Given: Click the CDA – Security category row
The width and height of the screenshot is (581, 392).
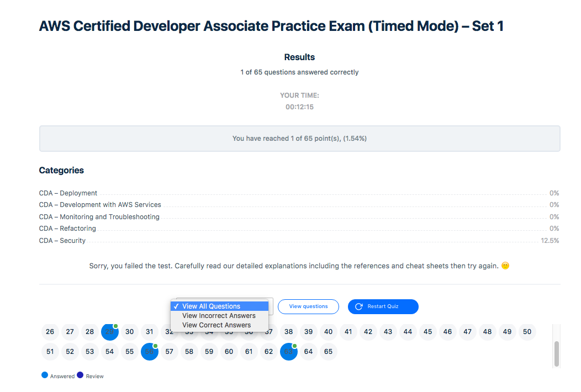Looking at the screenshot, I should coord(62,241).
